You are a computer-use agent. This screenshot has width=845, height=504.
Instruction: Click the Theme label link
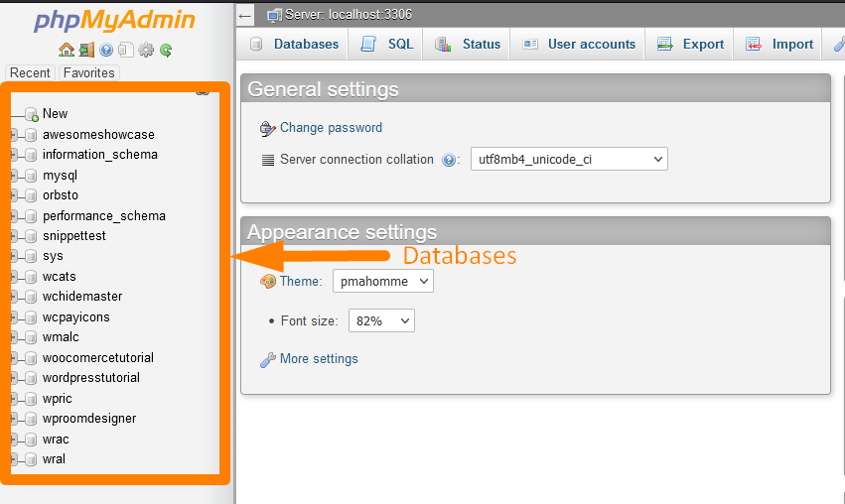[x=301, y=281]
